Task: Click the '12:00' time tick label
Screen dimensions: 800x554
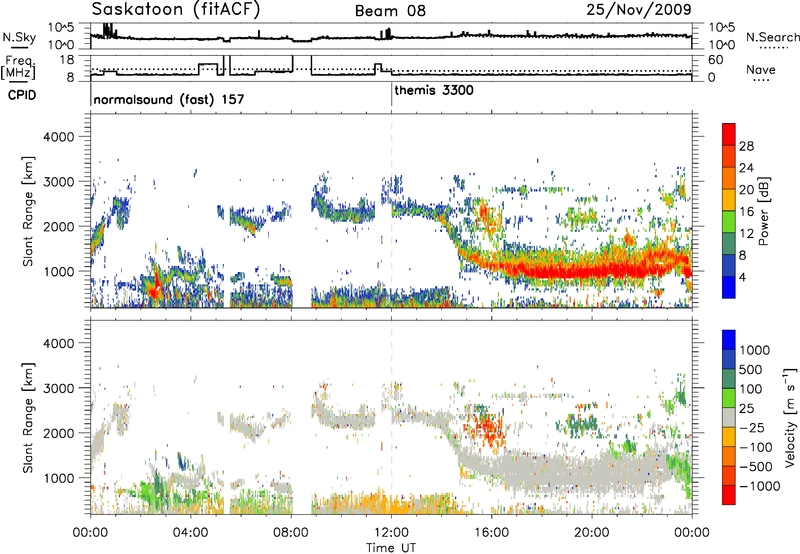Action: pyautogui.click(x=391, y=533)
